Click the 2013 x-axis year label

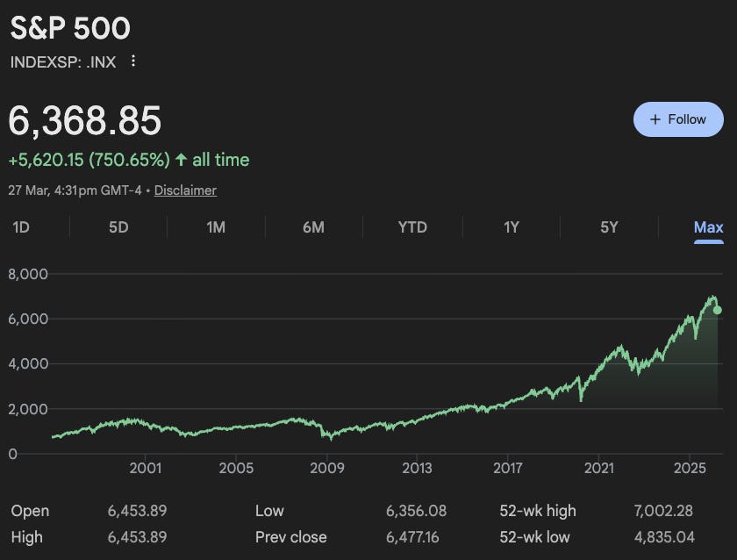pos(417,469)
